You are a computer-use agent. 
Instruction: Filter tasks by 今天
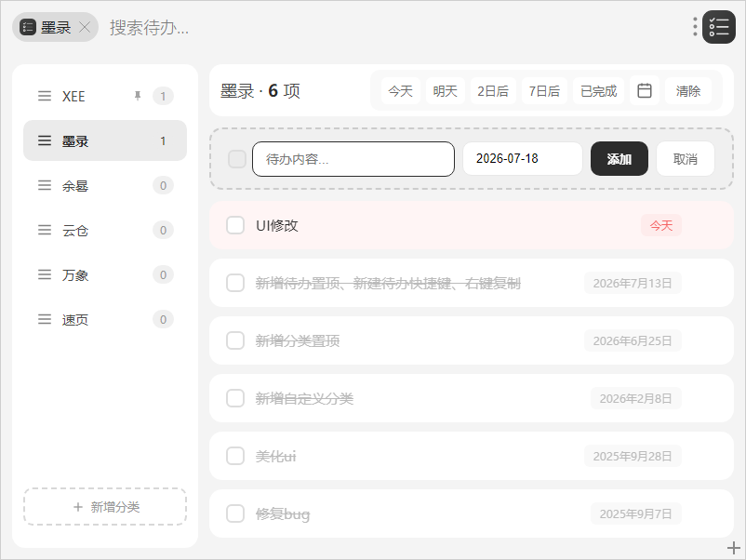point(400,90)
